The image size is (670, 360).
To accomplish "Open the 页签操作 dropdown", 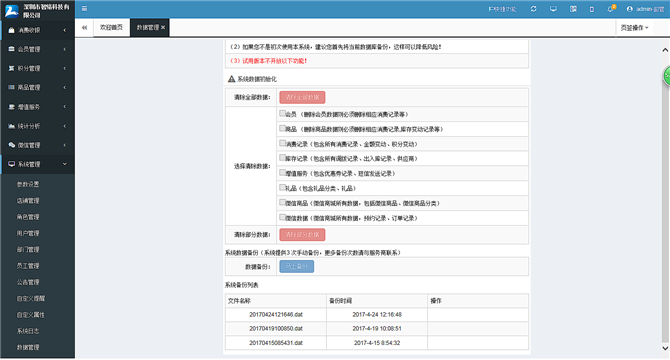I will 634,28.
